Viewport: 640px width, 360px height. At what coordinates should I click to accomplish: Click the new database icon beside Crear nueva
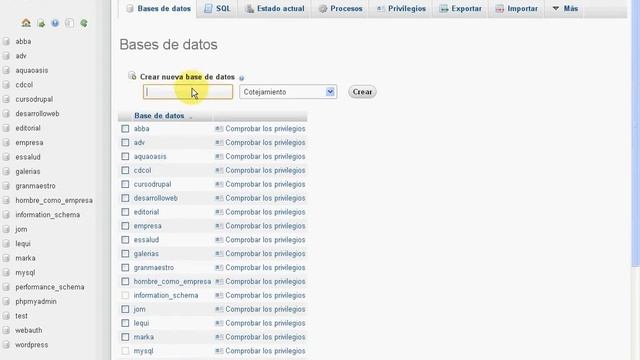[x=132, y=76]
